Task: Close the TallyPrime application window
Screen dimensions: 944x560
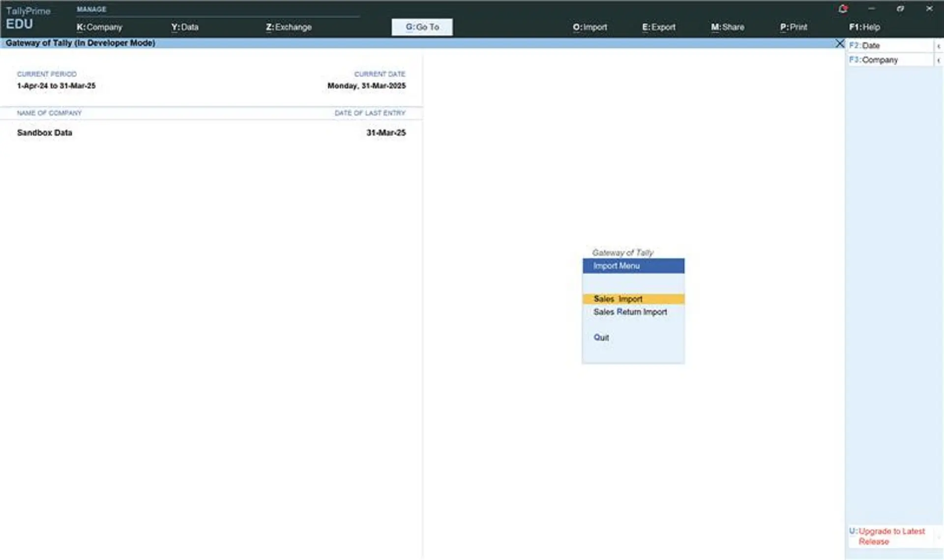Action: 929,9
